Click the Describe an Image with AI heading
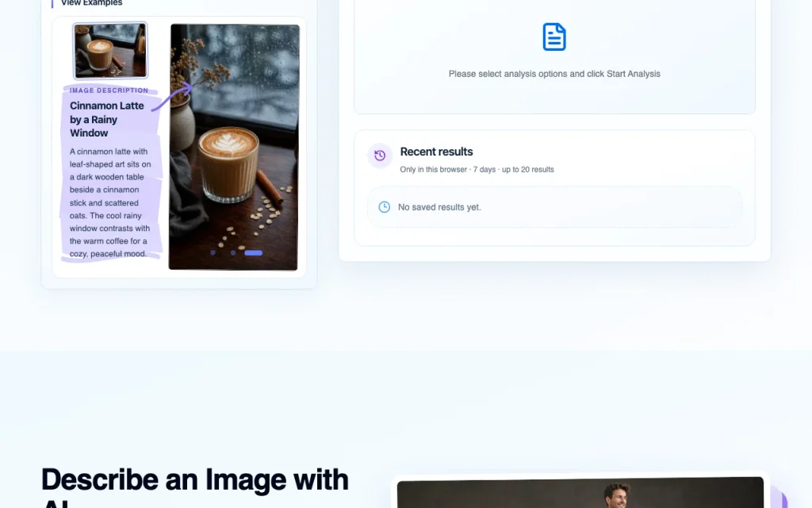 pos(195,487)
